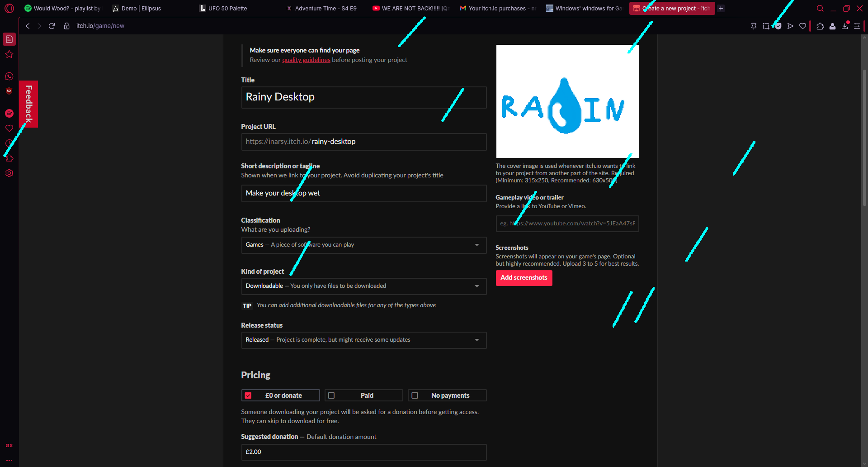
Task: Select the Paid pricing checkbox
Action: (x=364, y=396)
